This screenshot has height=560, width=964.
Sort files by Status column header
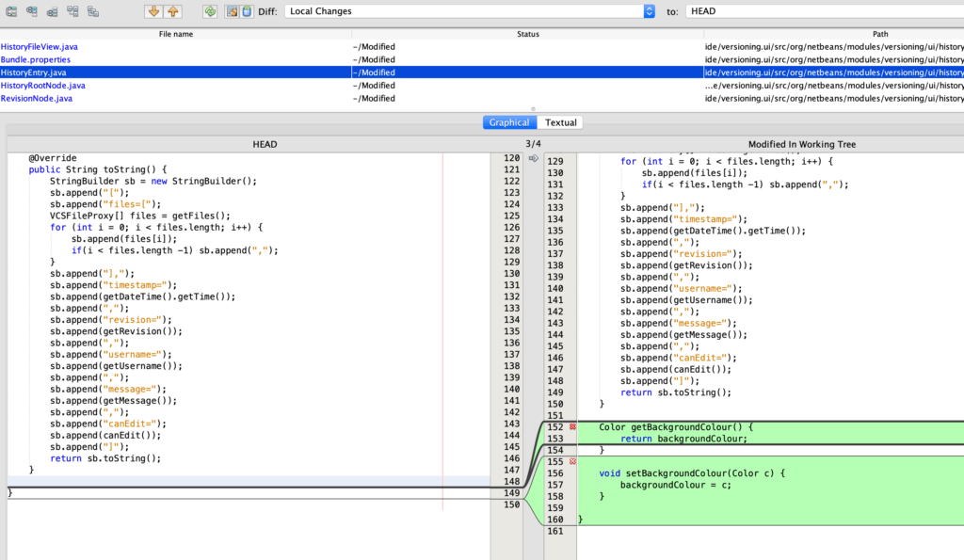[527, 34]
